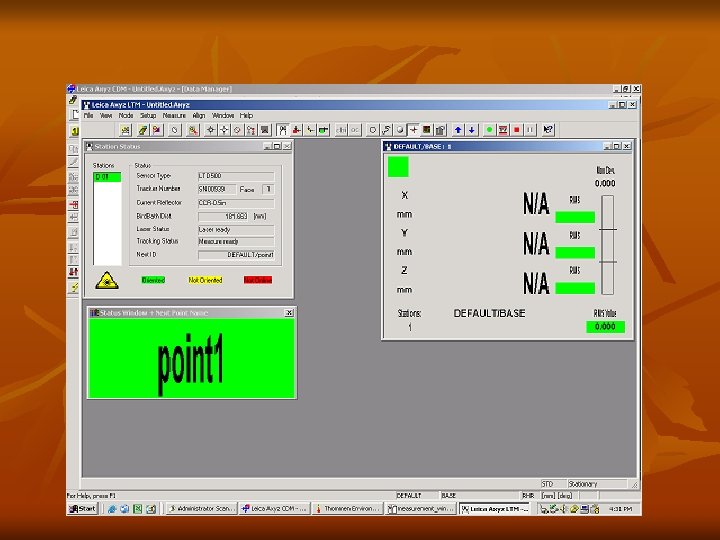The height and width of the screenshot is (540, 720).
Task: Click the blue up arrow toolbar icon
Action: tap(458, 130)
